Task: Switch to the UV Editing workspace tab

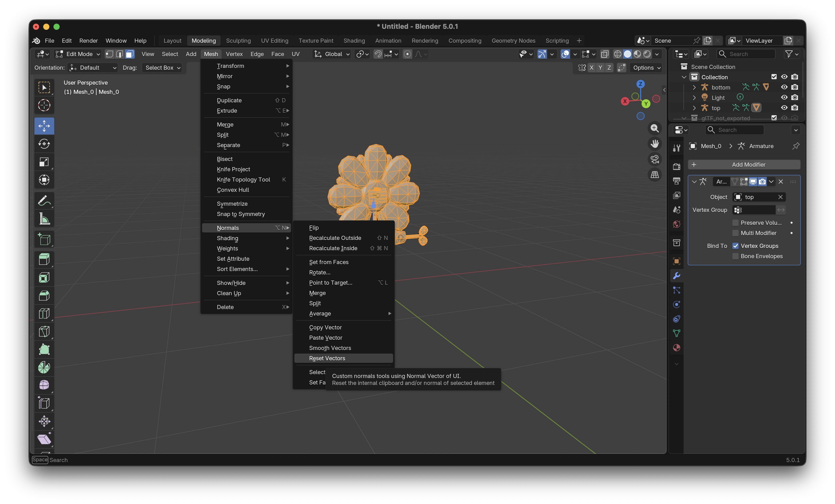Action: [x=275, y=41]
